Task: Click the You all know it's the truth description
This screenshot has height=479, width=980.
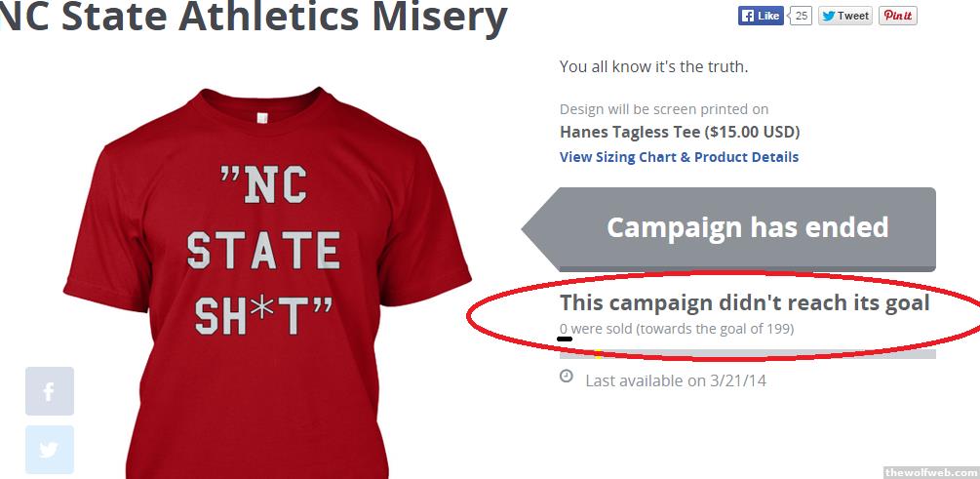Action: click(x=653, y=66)
